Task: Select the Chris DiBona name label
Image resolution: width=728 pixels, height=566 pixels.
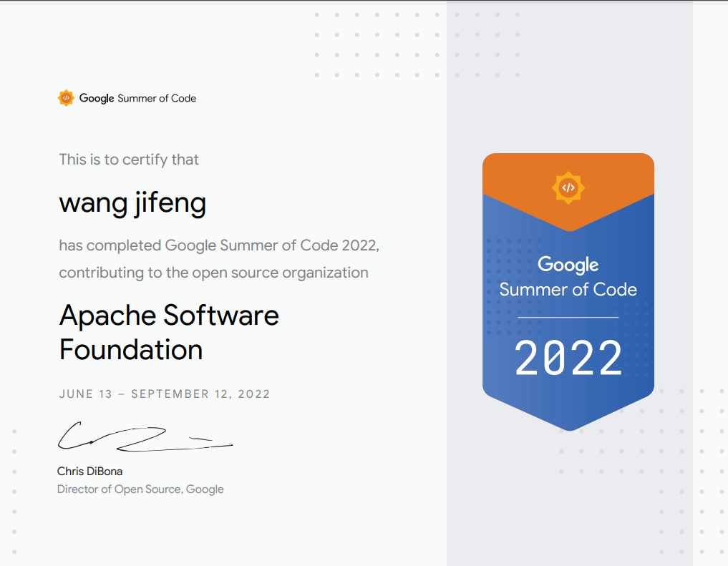Action: (89, 471)
